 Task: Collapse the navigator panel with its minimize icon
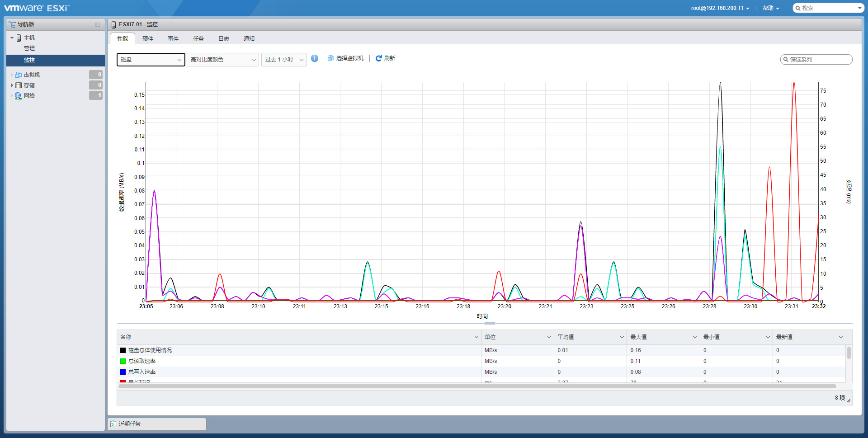pos(98,24)
